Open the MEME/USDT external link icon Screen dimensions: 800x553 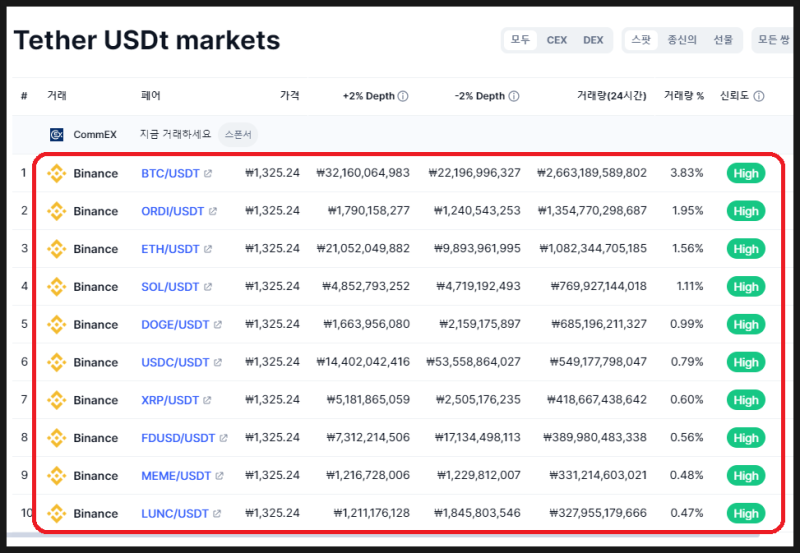pyautogui.click(x=219, y=475)
